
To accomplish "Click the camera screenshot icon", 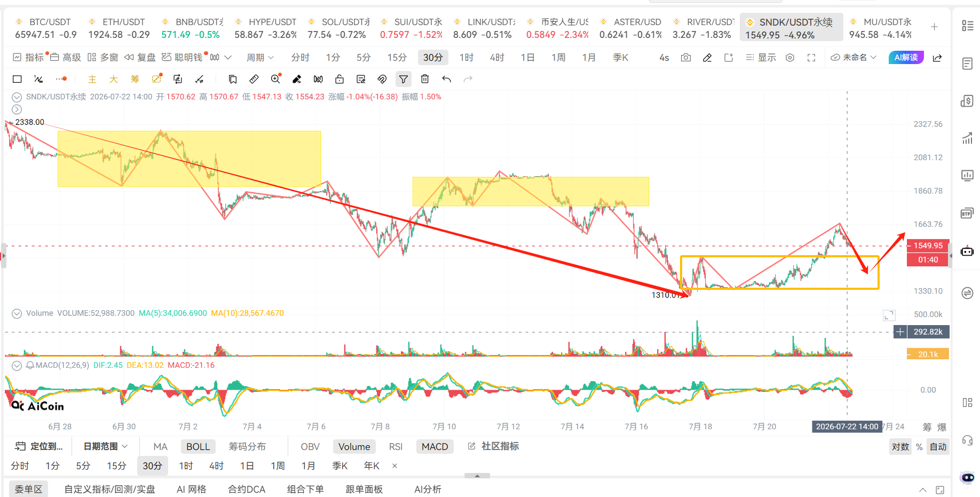I will (x=686, y=58).
